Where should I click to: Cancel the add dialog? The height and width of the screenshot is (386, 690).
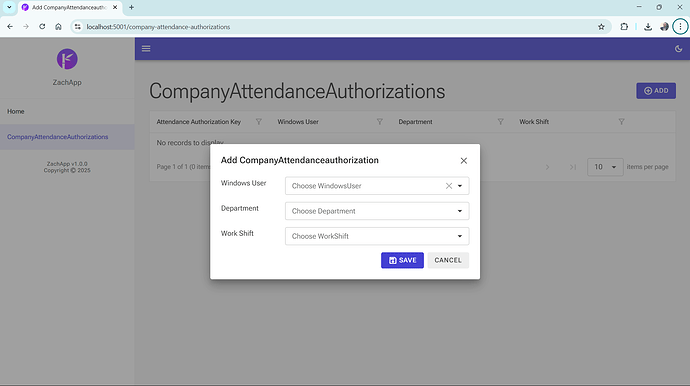pos(448,260)
